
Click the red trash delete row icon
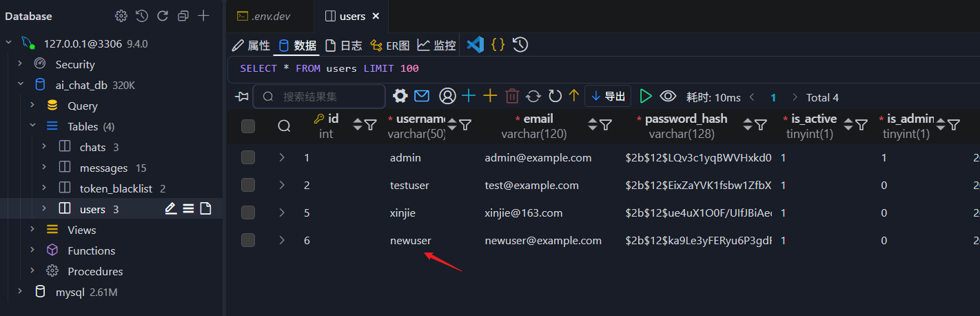[x=512, y=96]
